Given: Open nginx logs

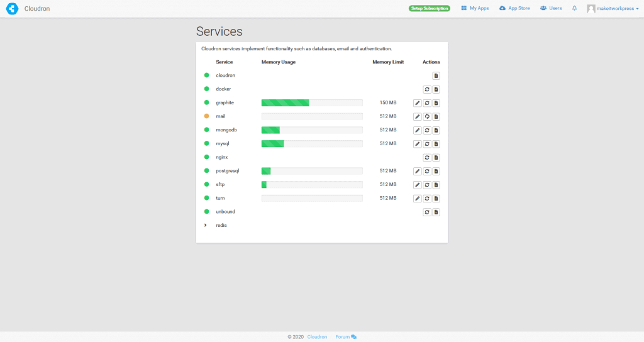Looking at the screenshot, I should point(436,158).
